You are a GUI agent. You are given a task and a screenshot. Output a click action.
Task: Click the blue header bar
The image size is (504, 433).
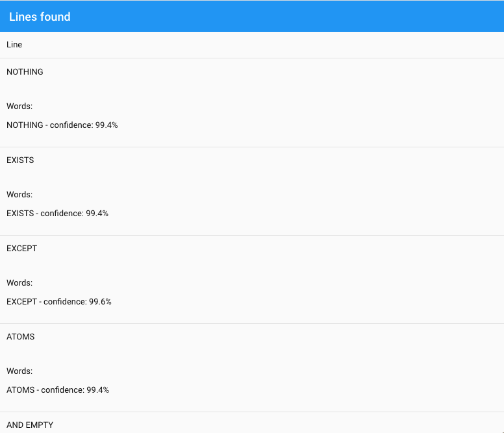click(252, 16)
